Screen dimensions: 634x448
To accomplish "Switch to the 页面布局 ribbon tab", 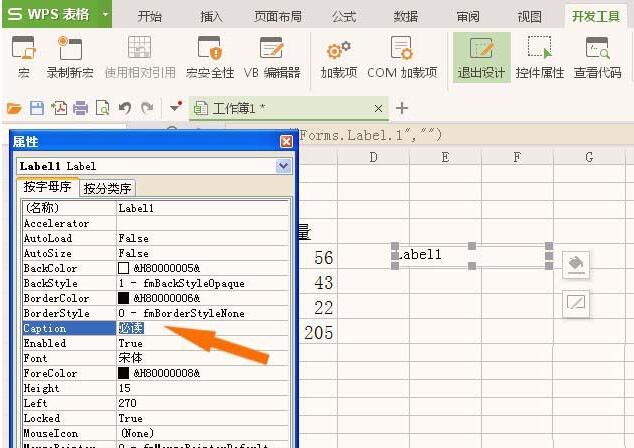I will pyautogui.click(x=278, y=17).
